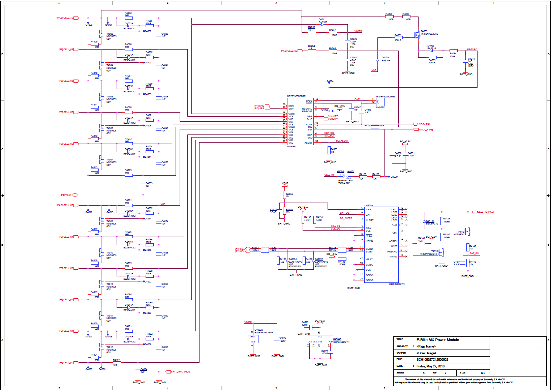The image size is (552, 392).
Task: Click the T4019 NDS0605 transistor symbol
Action: pyautogui.click(x=468, y=231)
